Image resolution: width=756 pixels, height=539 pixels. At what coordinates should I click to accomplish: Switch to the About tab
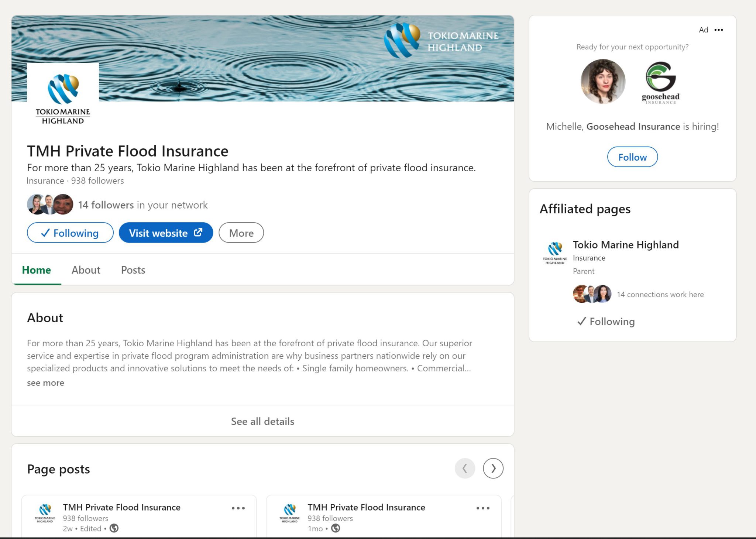[86, 270]
